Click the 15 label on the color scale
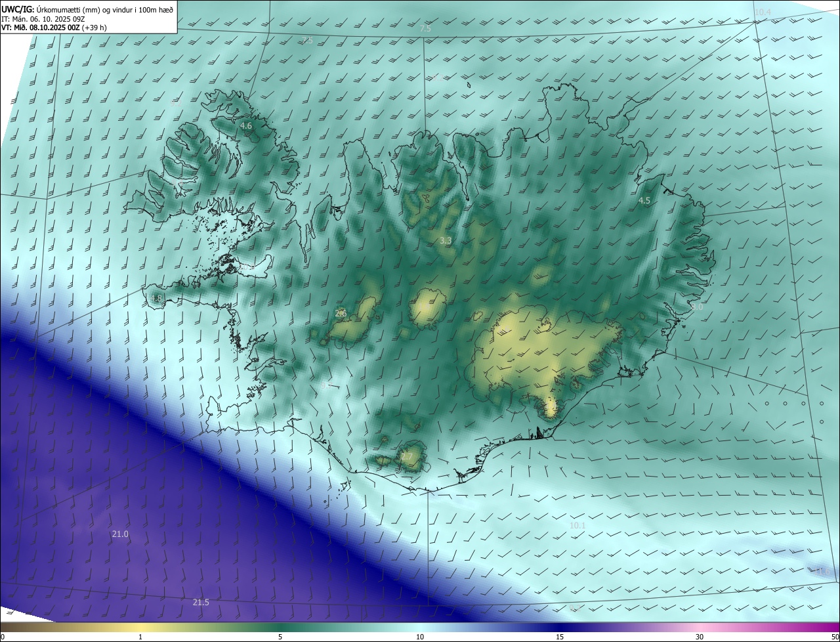 point(560,637)
